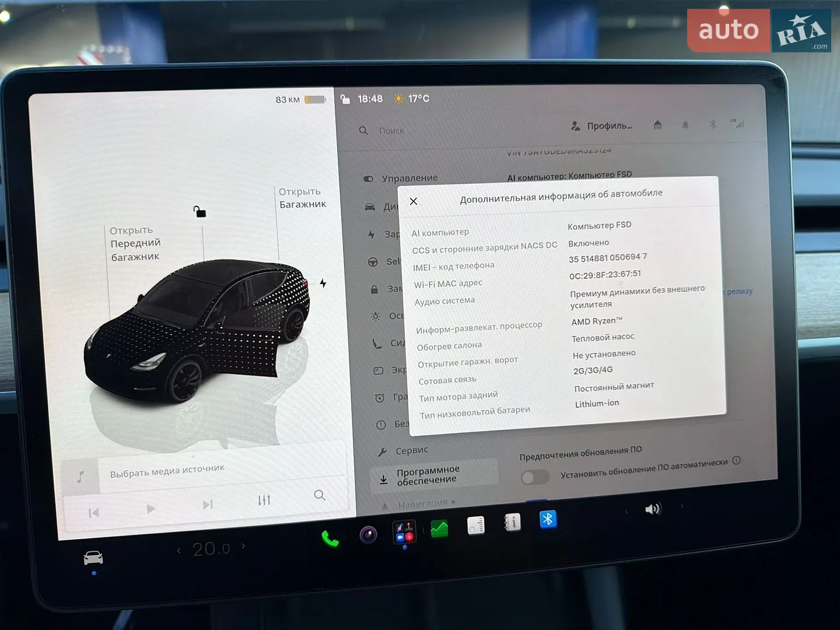The image size is (840, 630).
Task: Skip to the next media track
Action: [208, 505]
